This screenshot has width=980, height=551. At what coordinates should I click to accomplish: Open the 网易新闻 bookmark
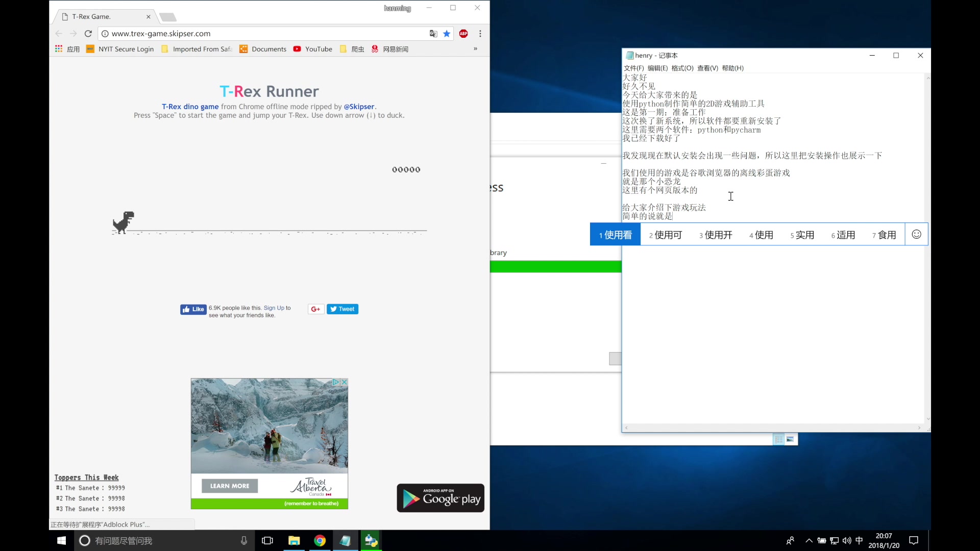pyautogui.click(x=389, y=49)
